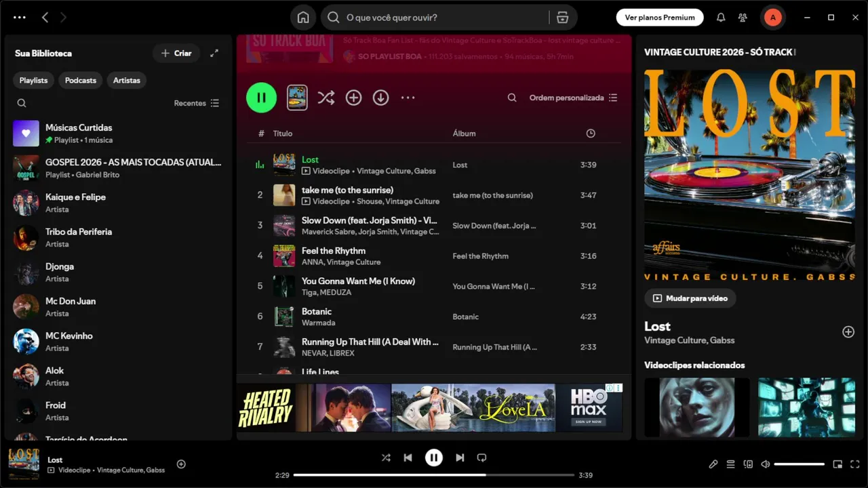Pause playlist with big green button
The height and width of the screenshot is (488, 868).
261,98
